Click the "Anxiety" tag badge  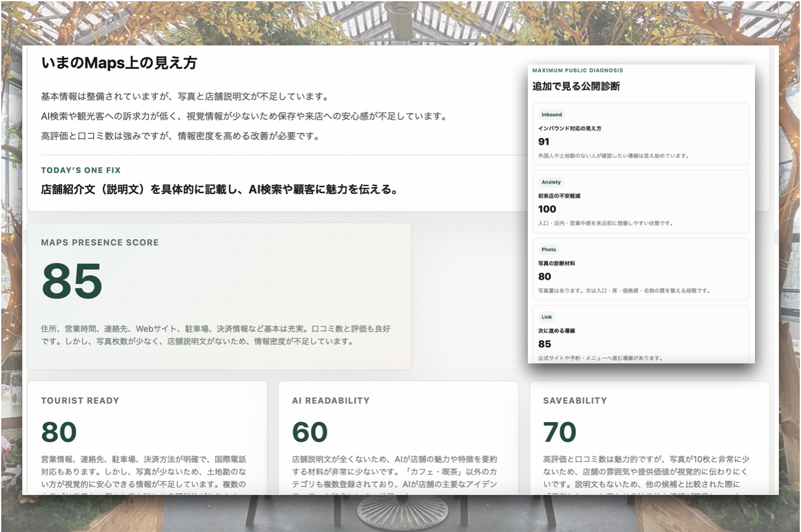[551, 182]
